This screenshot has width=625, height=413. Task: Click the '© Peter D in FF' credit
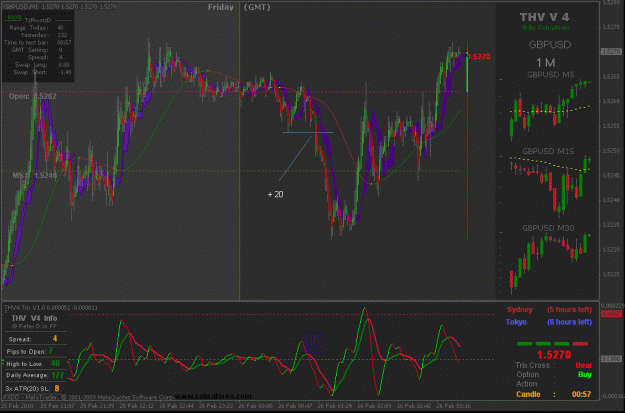pos(34,326)
